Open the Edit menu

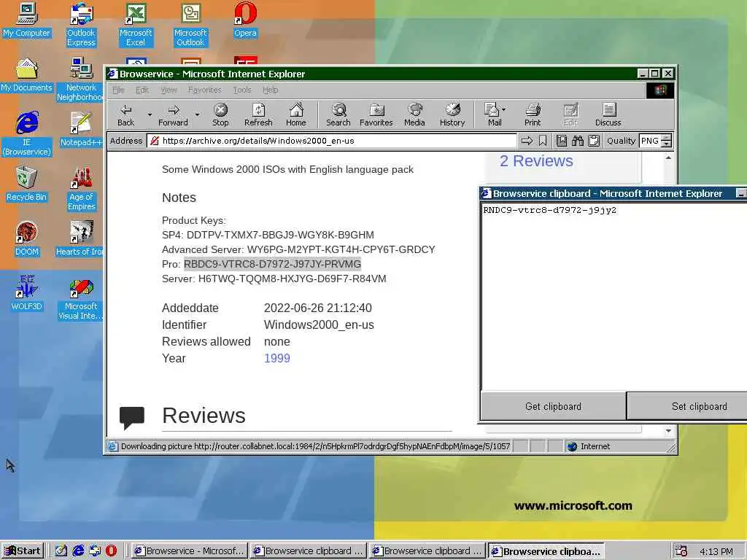click(142, 90)
